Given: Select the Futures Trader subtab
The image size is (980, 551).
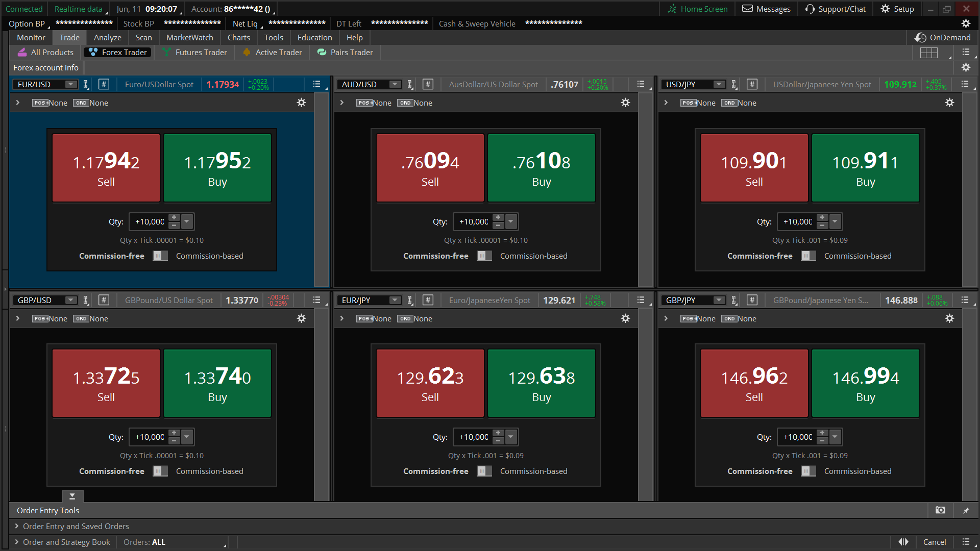Looking at the screenshot, I should (195, 53).
